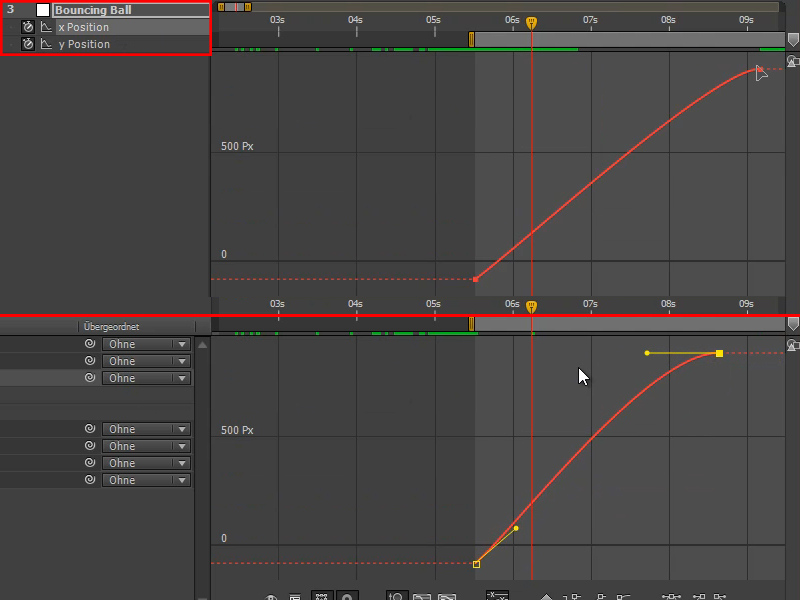Toggle the stopwatch for y Position
The width and height of the screenshot is (800, 600).
[x=26, y=43]
